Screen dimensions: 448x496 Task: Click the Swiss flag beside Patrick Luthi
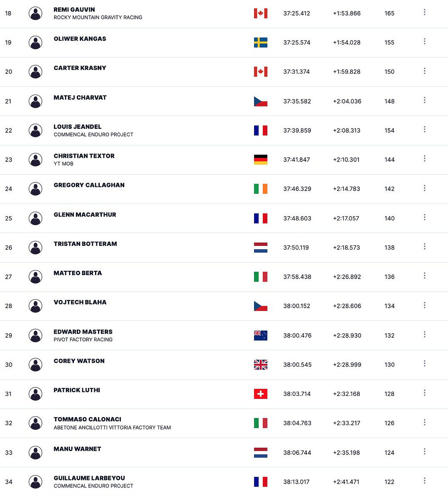pos(260,394)
